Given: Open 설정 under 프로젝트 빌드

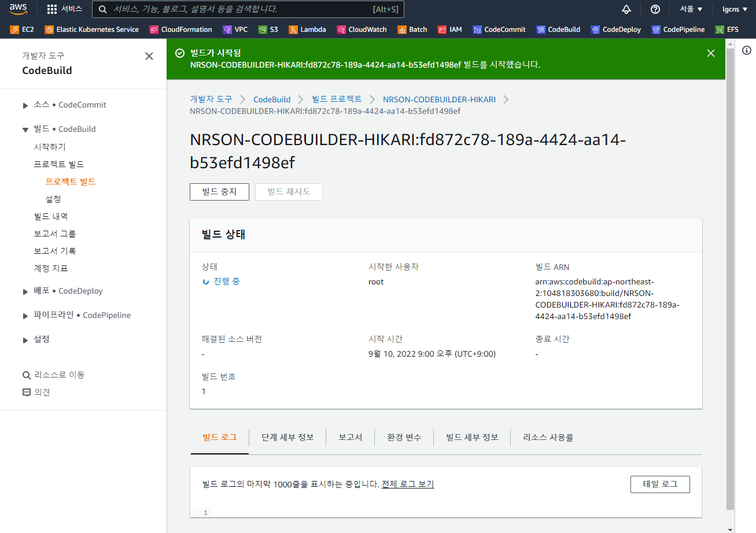Looking at the screenshot, I should [53, 199].
